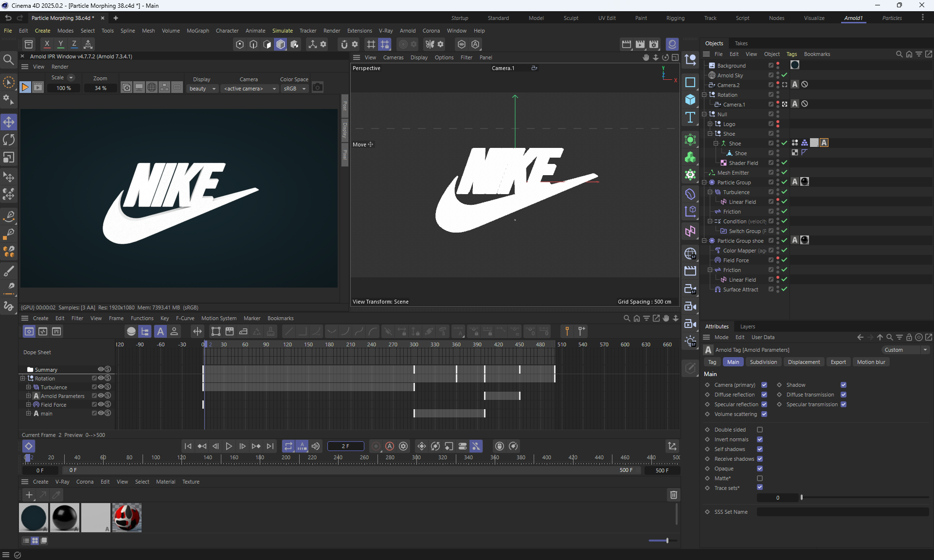This screenshot has height=560, width=934.
Task: Switch to the Subdivision tab
Action: coord(763,362)
